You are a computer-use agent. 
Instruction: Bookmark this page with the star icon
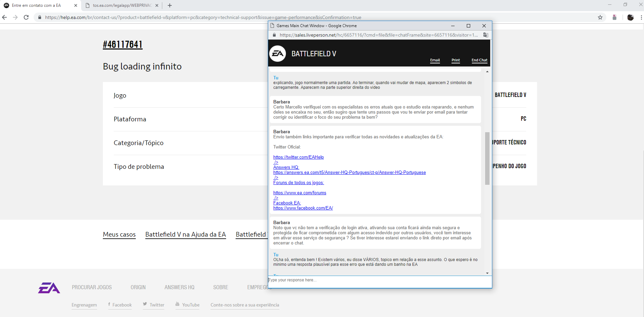(600, 17)
